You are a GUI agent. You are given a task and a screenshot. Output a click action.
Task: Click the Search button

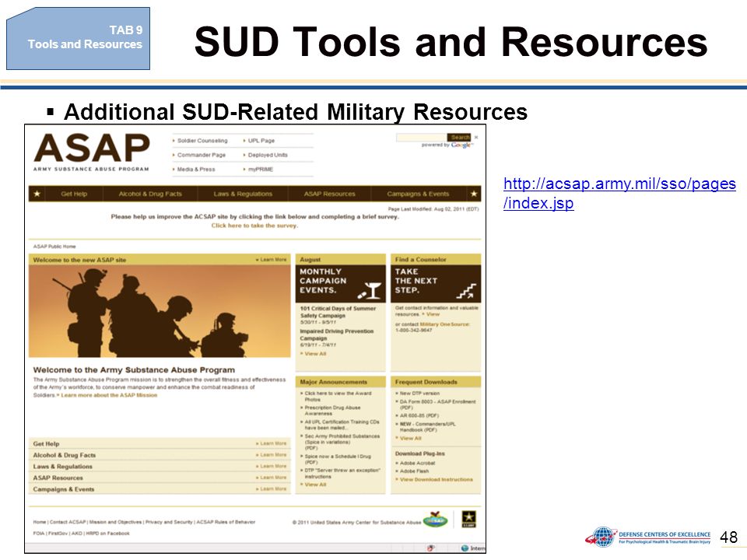click(x=459, y=137)
